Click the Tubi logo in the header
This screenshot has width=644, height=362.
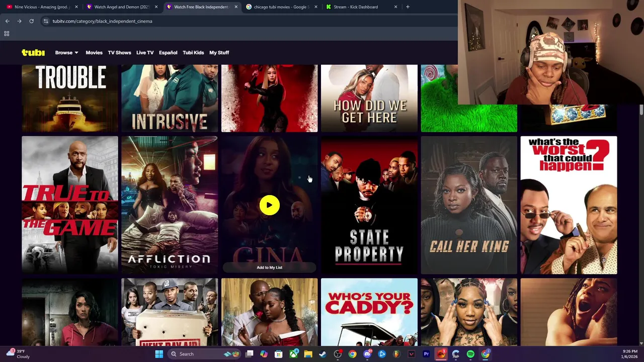coord(33,52)
